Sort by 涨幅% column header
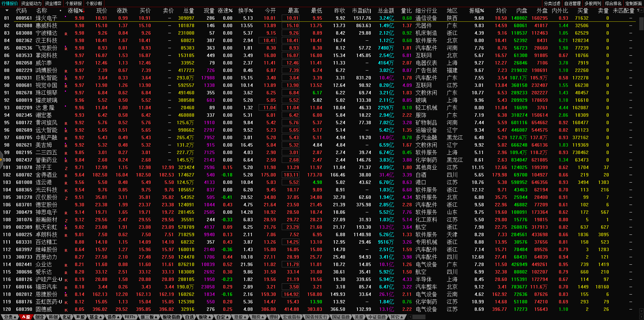 pyautogui.click(x=75, y=11)
